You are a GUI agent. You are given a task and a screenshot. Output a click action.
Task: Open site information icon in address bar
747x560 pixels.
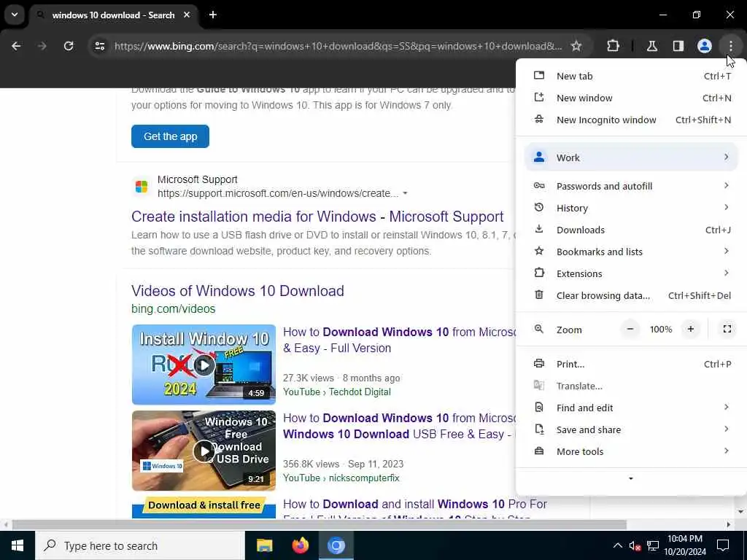point(99,46)
